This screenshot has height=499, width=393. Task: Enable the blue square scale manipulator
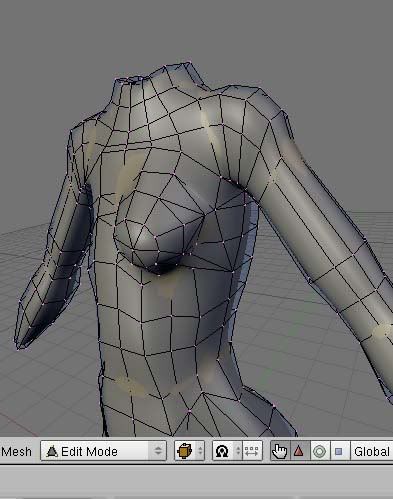point(339,451)
